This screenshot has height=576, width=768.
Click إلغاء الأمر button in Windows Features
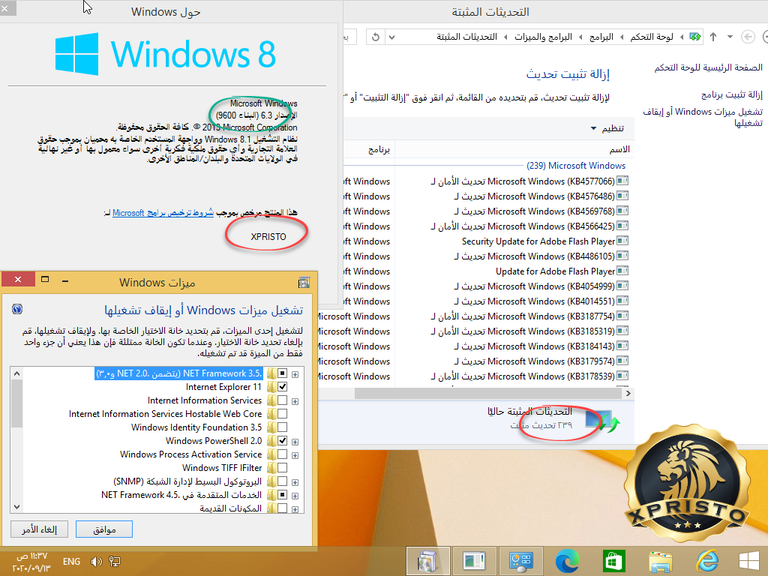pos(39,529)
